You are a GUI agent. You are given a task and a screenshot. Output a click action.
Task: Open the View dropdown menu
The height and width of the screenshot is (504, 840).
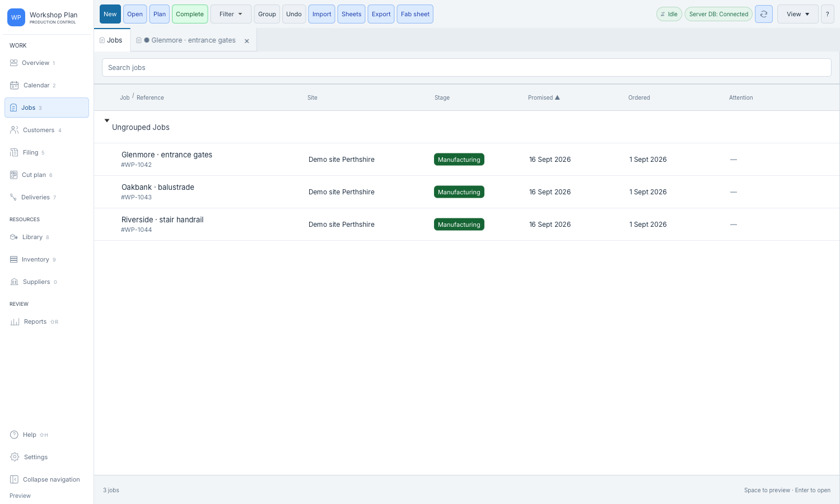(x=798, y=14)
